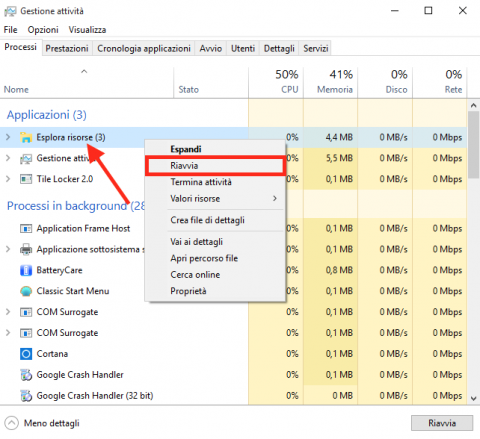Screen dimensions: 480x439
Task: Click the Google Crash Handler (32 bit) icon
Action: click(x=26, y=396)
